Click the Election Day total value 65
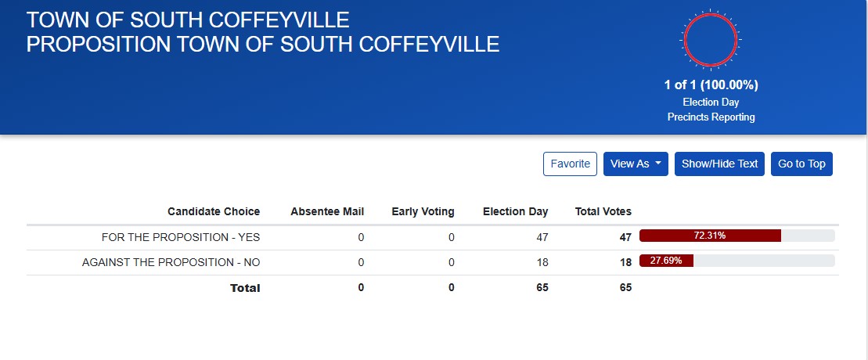 pos(541,287)
